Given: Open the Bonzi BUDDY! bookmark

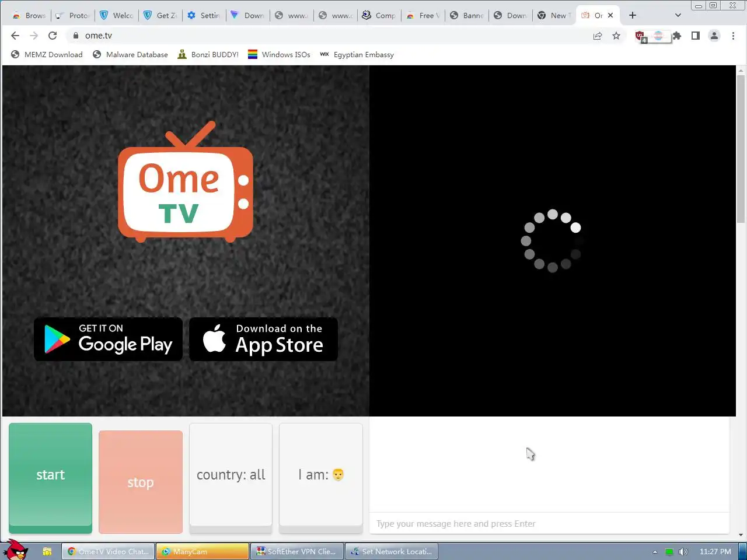Looking at the screenshot, I should [208, 54].
